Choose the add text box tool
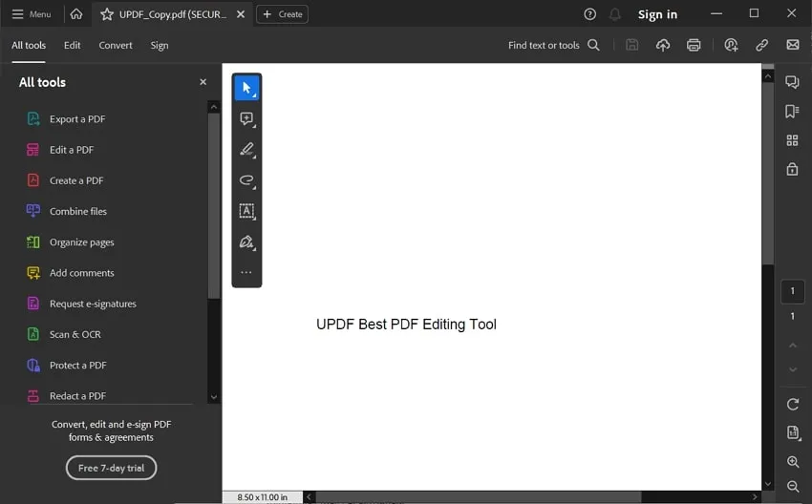This screenshot has height=504, width=812. [246, 211]
